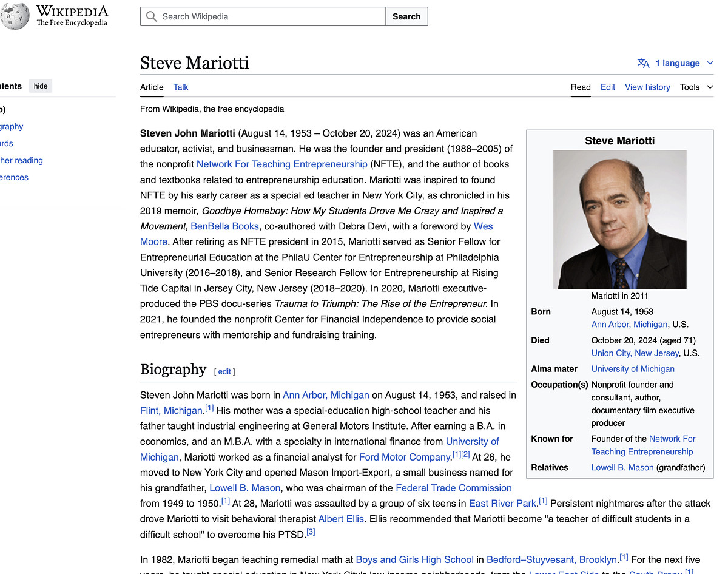The width and height of the screenshot is (728, 574).
Task: Open the View history tab
Action: click(x=647, y=87)
